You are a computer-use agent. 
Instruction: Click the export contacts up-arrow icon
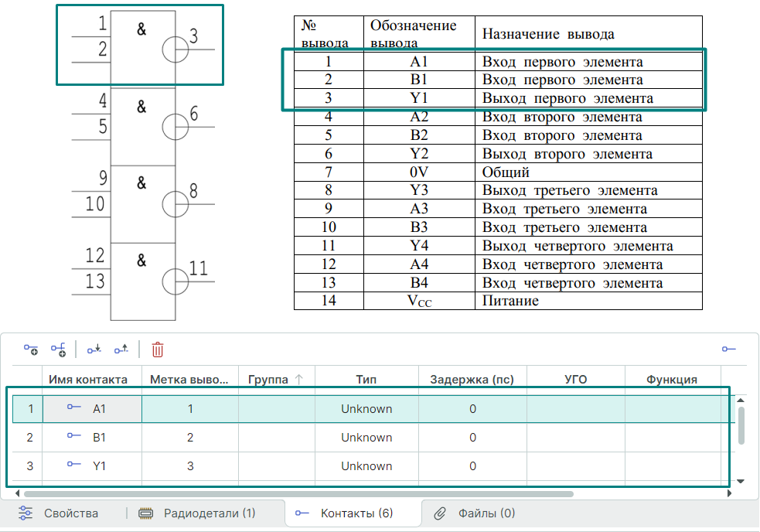click(121, 350)
